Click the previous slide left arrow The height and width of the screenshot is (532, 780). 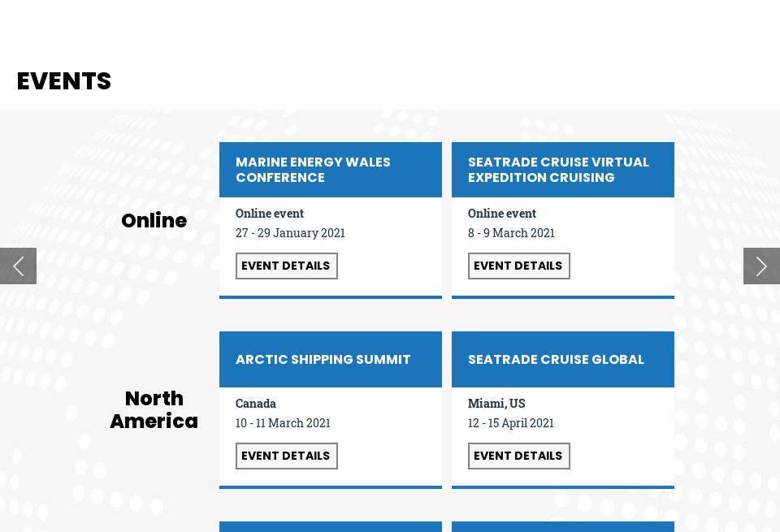(18, 266)
